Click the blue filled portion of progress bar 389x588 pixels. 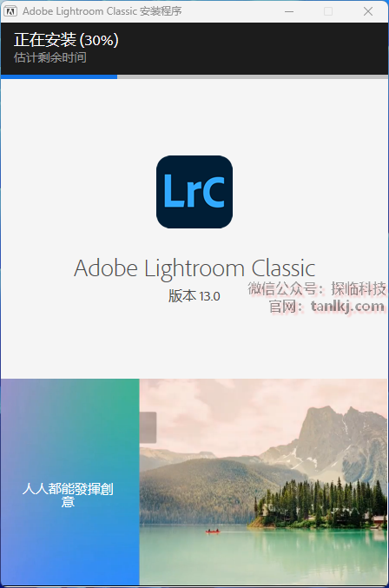tap(59, 77)
